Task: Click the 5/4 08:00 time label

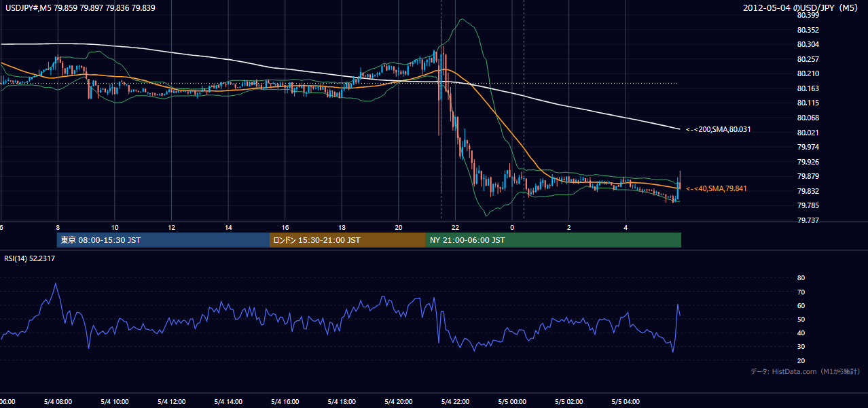Action: coord(58,402)
